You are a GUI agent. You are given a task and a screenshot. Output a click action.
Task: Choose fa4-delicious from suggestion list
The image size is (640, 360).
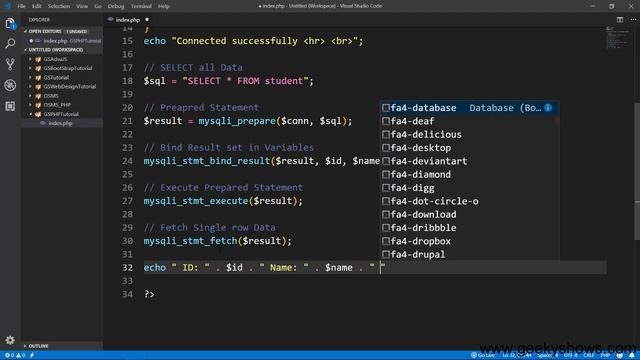click(x=469, y=134)
